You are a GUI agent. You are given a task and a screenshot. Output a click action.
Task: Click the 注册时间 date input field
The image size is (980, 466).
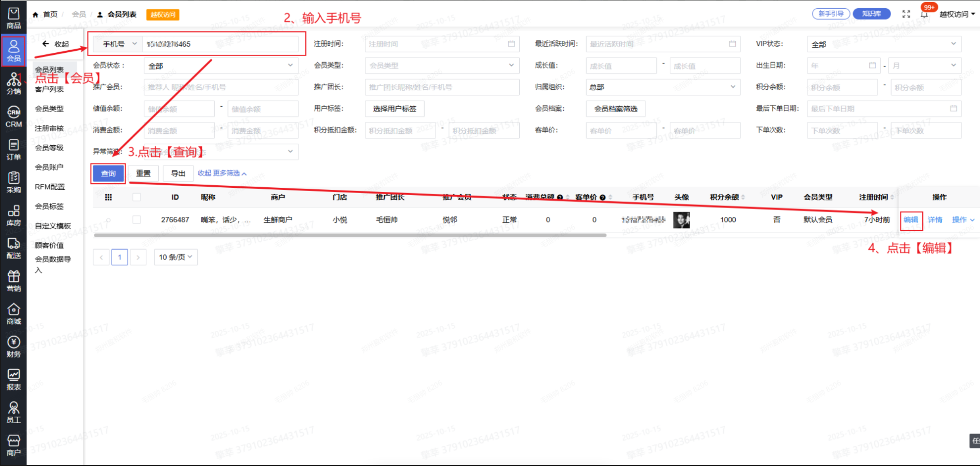(436, 44)
